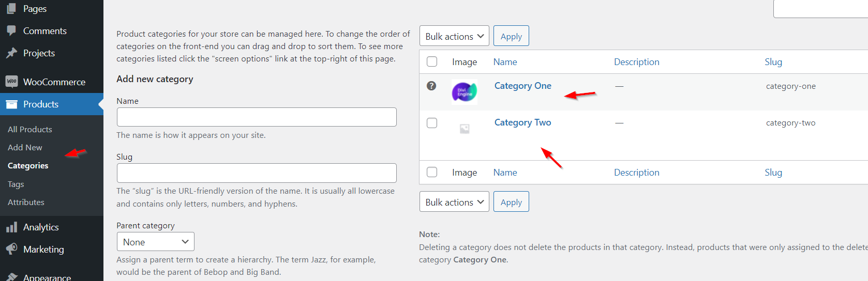This screenshot has width=868, height=281.
Task: Open the top Bulk actions dropdown
Action: click(454, 36)
